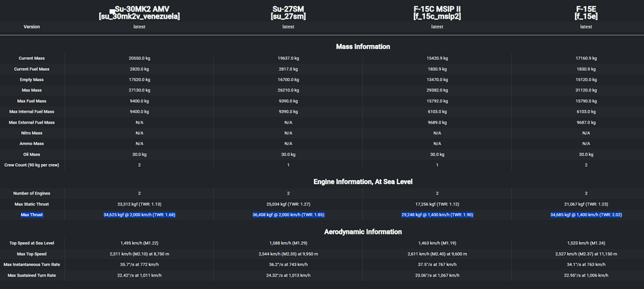Click the Crew Count row label

(x=32, y=165)
